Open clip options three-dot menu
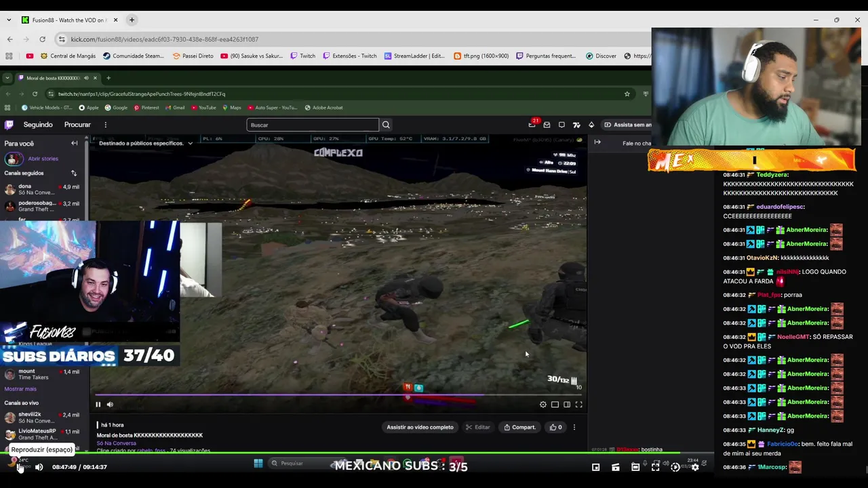The height and width of the screenshot is (488, 868). [x=574, y=427]
